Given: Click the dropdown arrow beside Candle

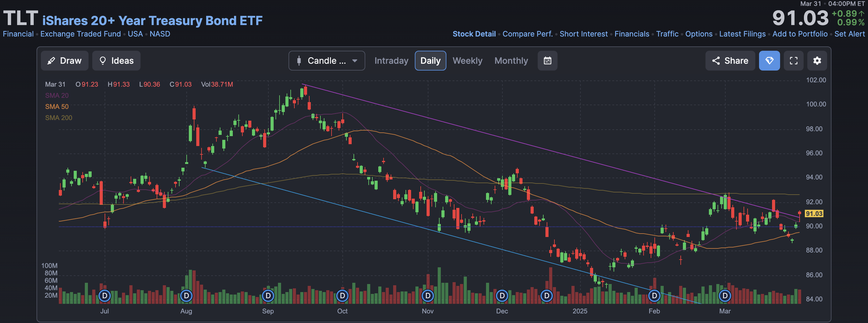Looking at the screenshot, I should (x=354, y=61).
